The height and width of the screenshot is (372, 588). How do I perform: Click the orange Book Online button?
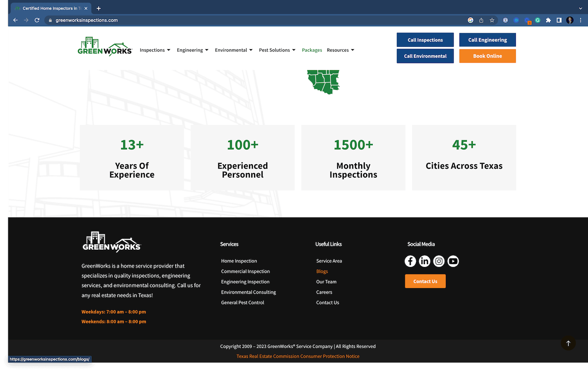pyautogui.click(x=487, y=56)
